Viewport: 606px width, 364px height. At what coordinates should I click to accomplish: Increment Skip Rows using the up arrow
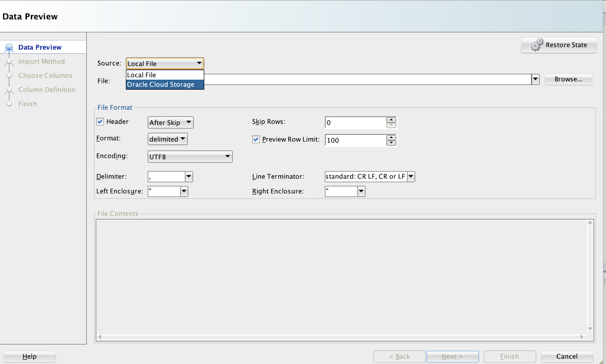(391, 120)
